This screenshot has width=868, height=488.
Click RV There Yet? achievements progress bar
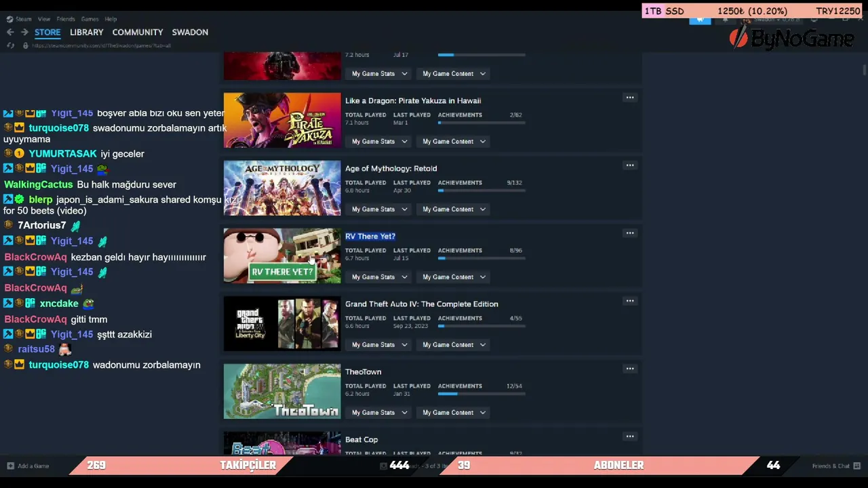pyautogui.click(x=481, y=258)
